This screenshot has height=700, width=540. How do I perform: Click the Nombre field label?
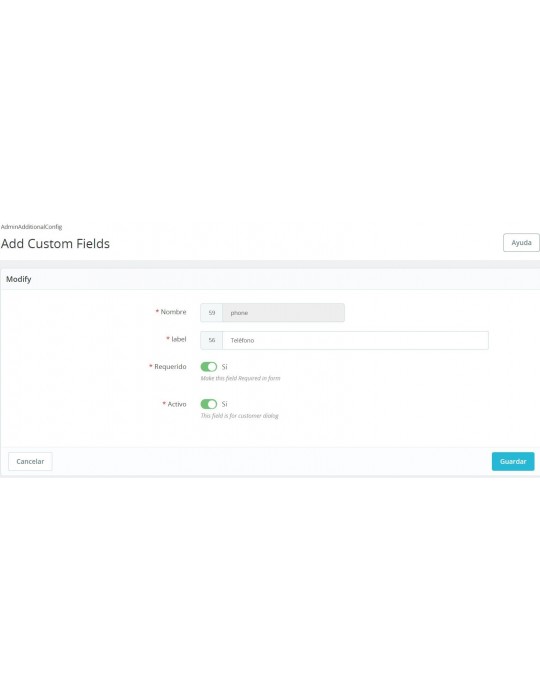(173, 312)
